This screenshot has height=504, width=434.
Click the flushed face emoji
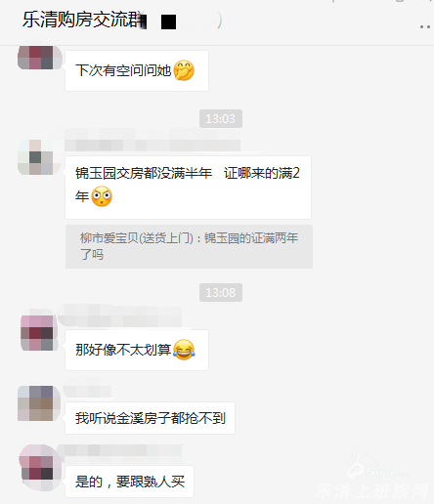102,196
